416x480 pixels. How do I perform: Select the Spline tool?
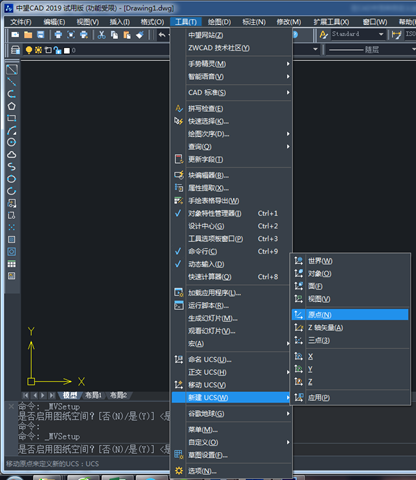point(12,167)
